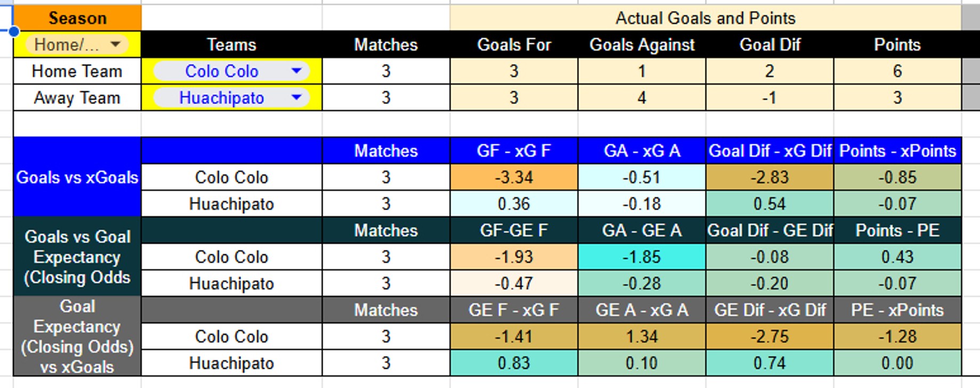This screenshot has width=980, height=388.
Task: Click the GF - xG F column header
Action: 513,150
